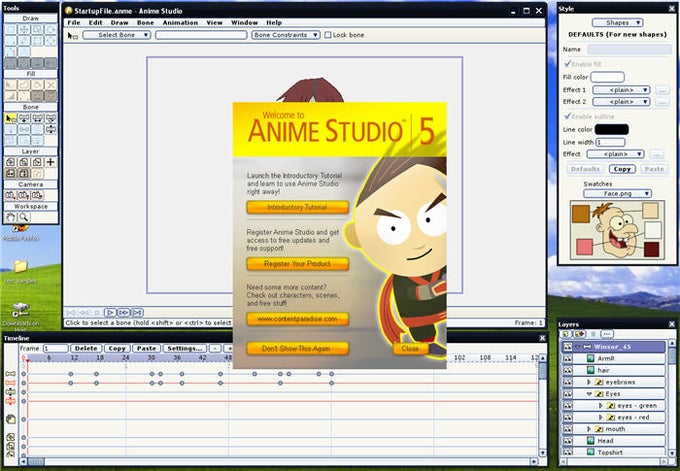The height and width of the screenshot is (471, 680).
Task: Open the test samples desktop folder
Action: click(x=20, y=272)
